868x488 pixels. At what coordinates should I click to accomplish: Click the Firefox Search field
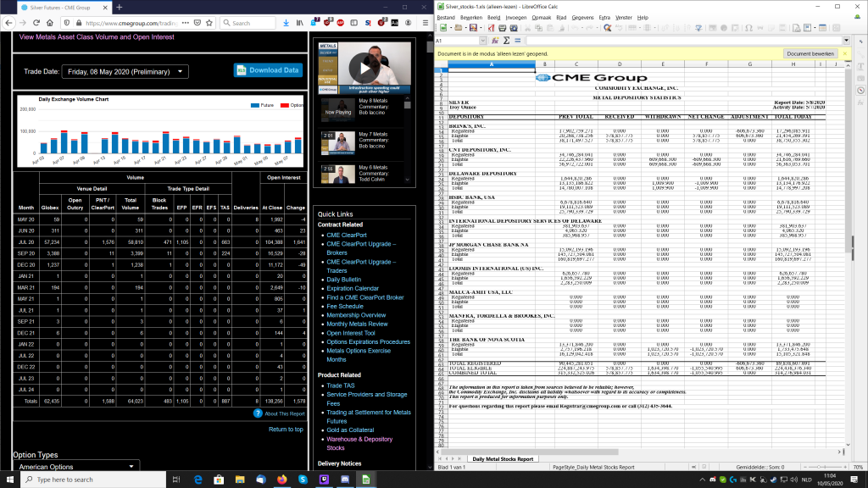248,23
